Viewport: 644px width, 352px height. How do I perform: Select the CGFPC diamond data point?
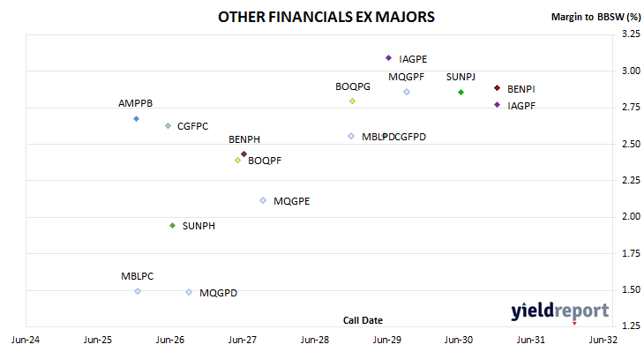point(168,125)
